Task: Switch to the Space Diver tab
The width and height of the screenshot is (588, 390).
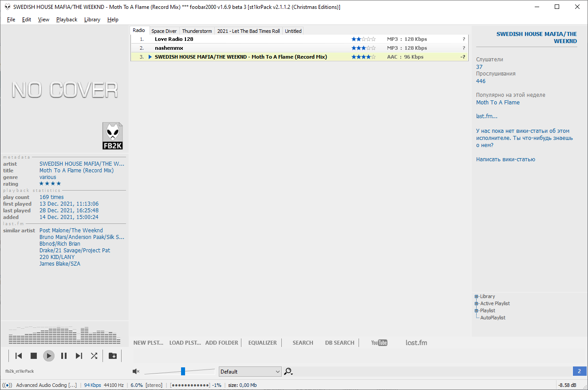Action: tap(164, 31)
